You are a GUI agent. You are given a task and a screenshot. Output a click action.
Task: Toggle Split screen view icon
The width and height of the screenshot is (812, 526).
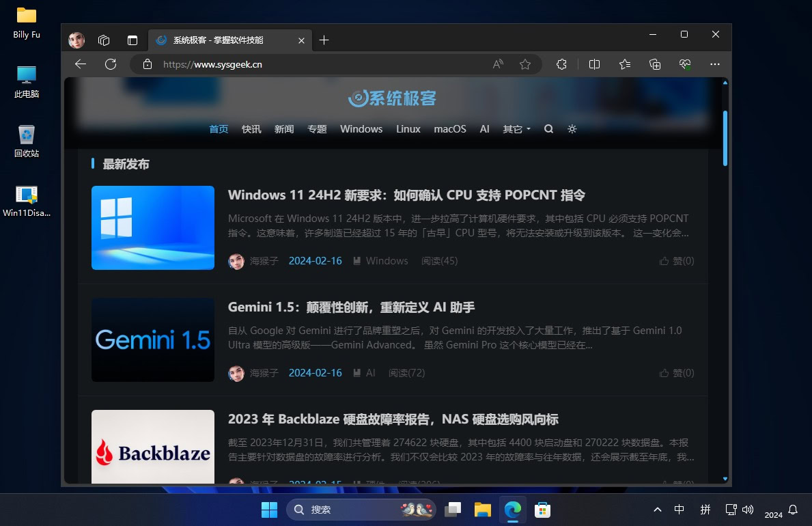click(x=595, y=64)
